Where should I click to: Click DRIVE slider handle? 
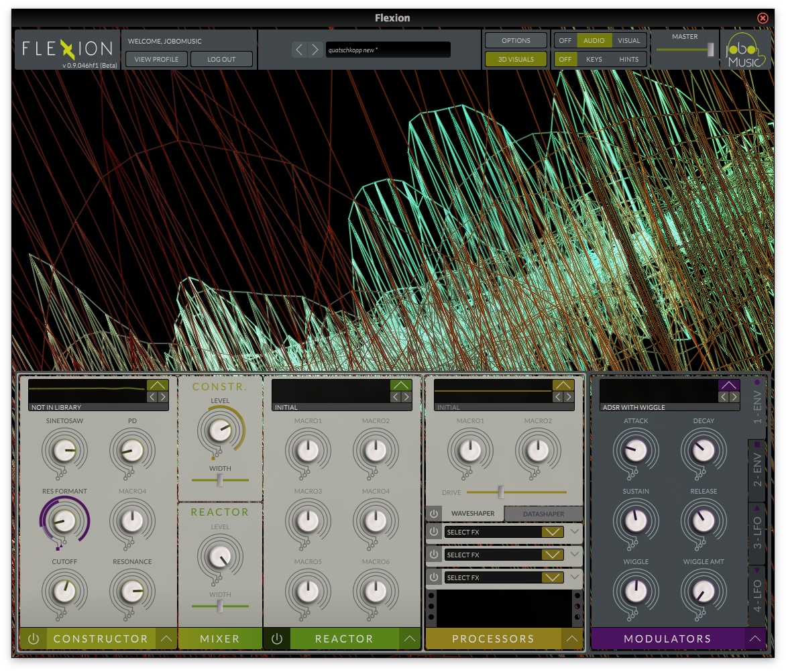500,492
